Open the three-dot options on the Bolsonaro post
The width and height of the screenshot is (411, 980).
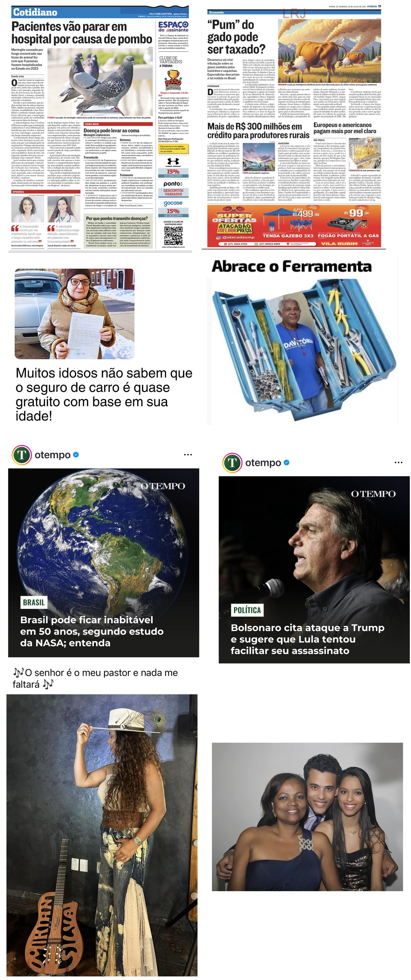pyautogui.click(x=398, y=463)
